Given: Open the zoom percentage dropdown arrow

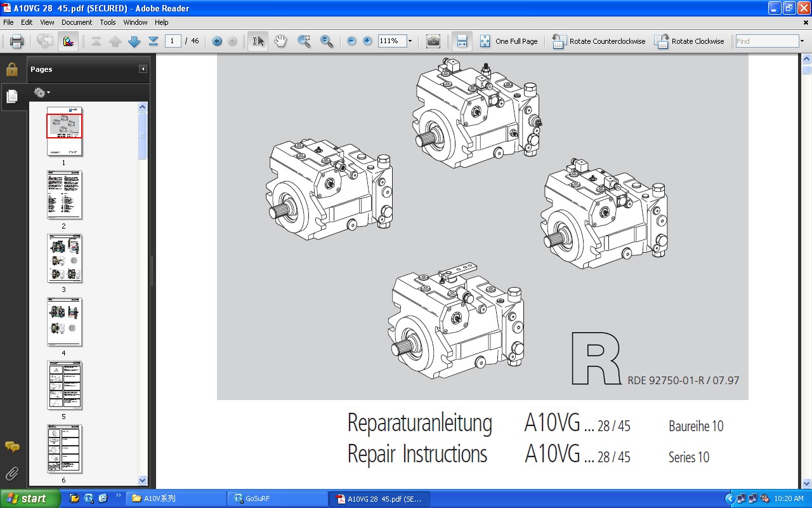Looking at the screenshot, I should tap(410, 41).
